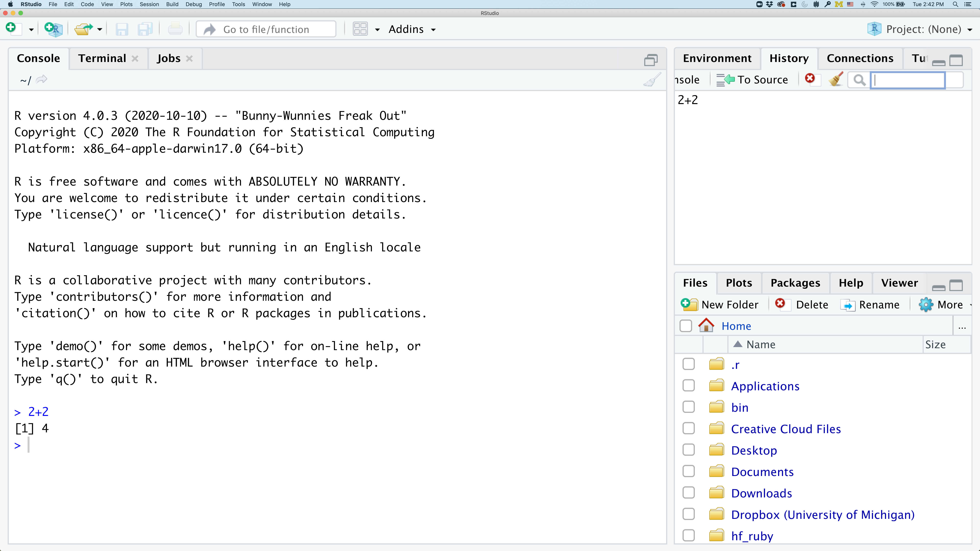Screen dimensions: 980x551
Task: Open the Documents folder link
Action: 762,472
